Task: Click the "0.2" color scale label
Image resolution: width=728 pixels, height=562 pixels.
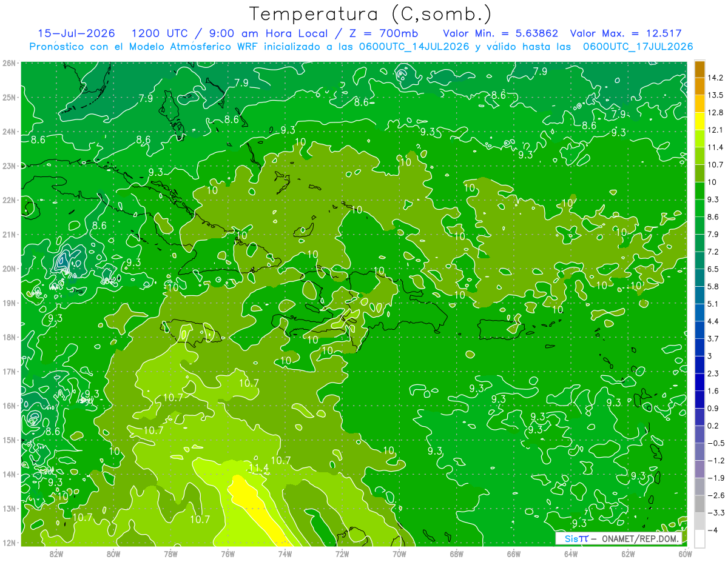Action: [714, 426]
